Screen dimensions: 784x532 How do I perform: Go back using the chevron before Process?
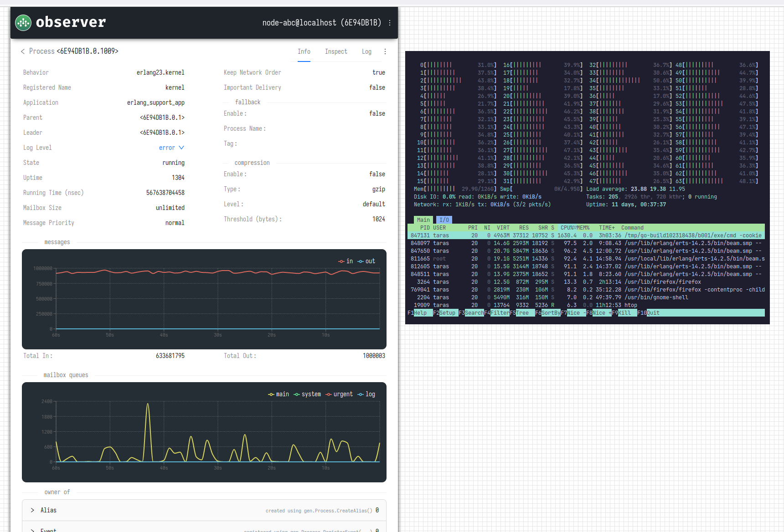pos(23,51)
